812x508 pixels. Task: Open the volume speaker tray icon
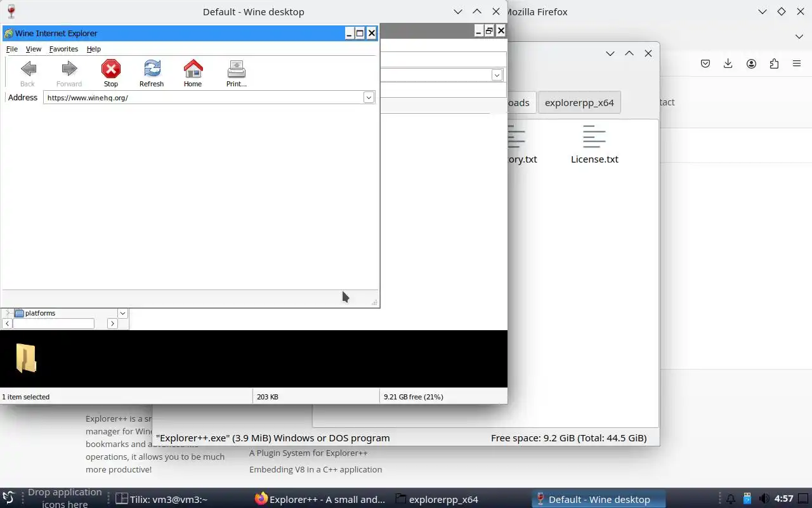(764, 499)
